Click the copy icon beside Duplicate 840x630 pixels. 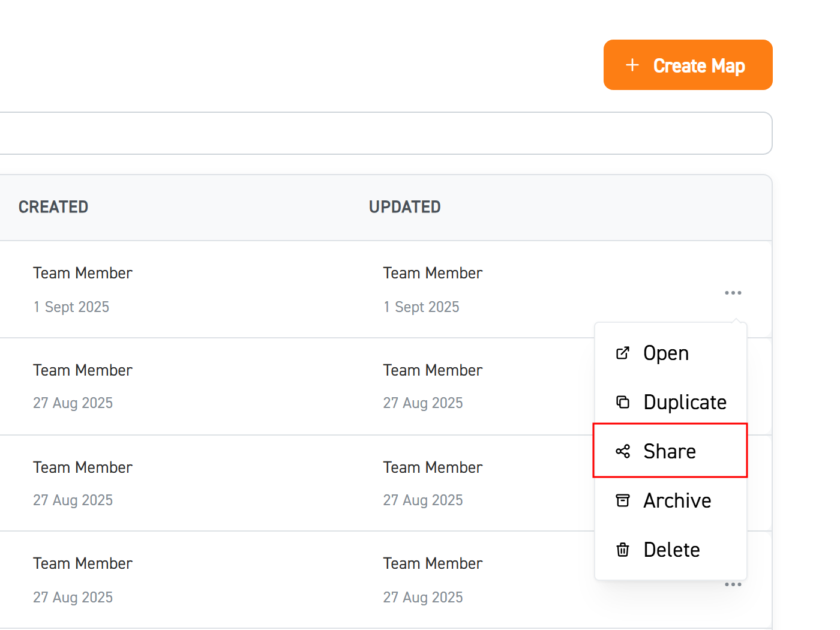(623, 402)
